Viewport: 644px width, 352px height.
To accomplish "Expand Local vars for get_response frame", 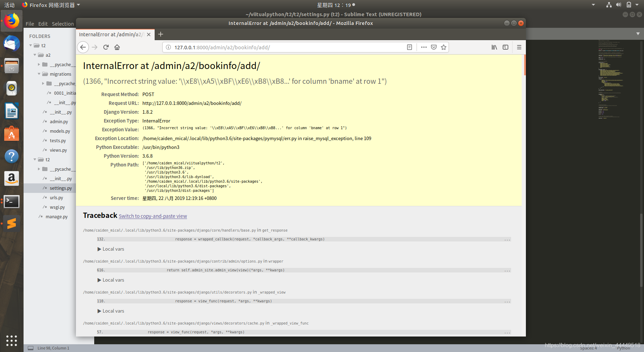I will point(111,249).
